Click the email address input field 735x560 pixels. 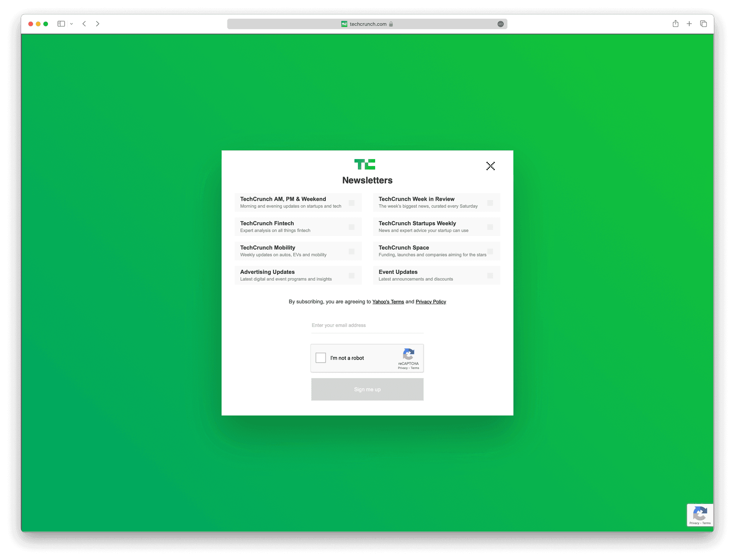click(367, 326)
